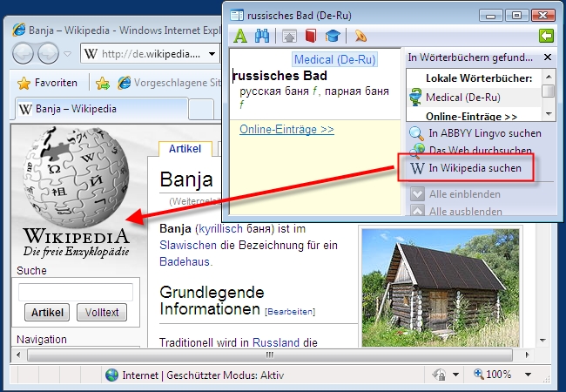Click the '[Bearbeiten]' edit link

(290, 312)
